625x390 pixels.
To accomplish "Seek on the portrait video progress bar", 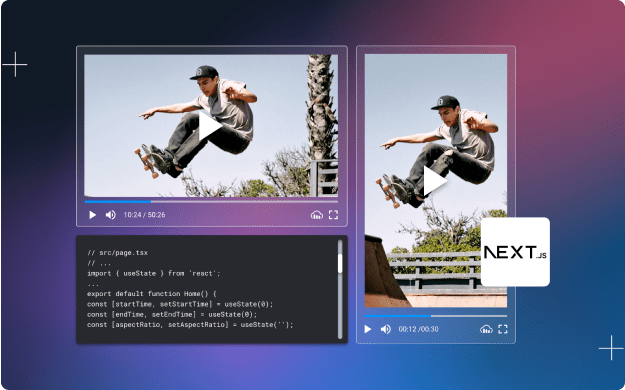I will 436,316.
